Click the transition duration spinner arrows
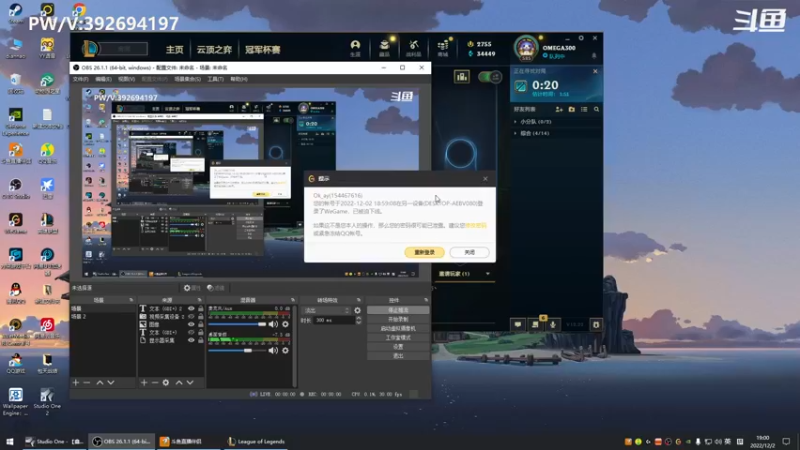The image size is (800, 450). [358, 320]
